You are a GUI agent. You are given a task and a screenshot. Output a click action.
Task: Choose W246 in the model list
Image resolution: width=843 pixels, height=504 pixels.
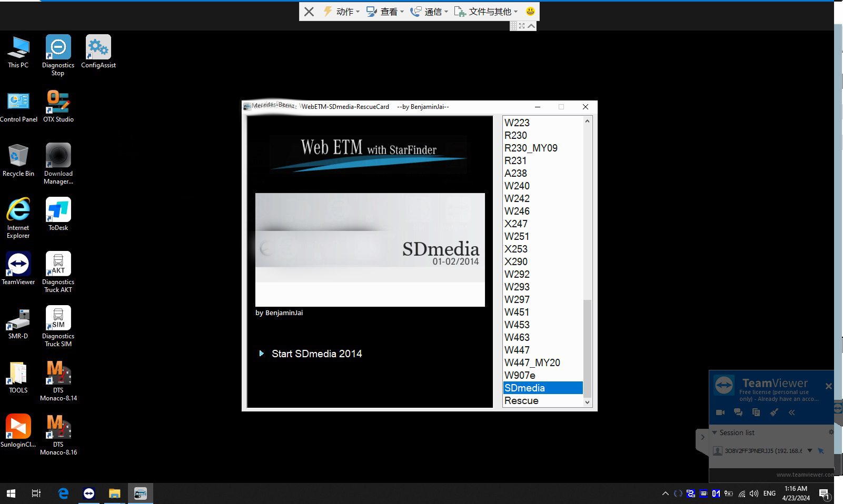[x=543, y=211]
